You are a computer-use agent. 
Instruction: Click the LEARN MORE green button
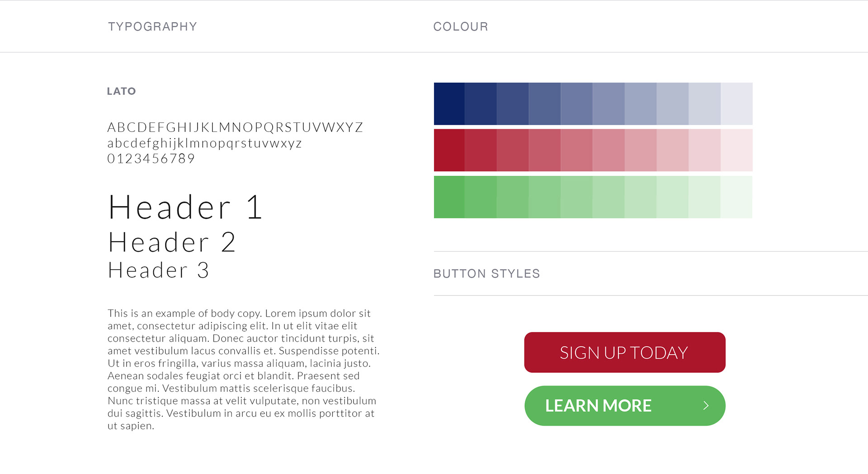[x=625, y=406]
